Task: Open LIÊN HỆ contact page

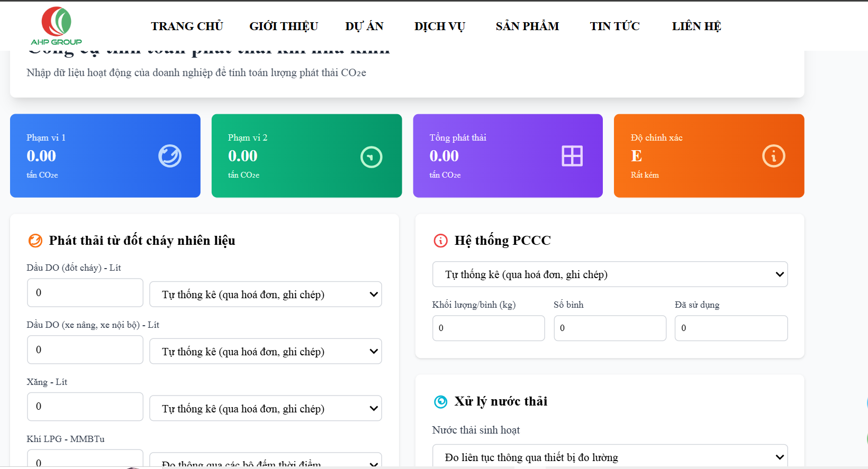Action: tap(697, 26)
